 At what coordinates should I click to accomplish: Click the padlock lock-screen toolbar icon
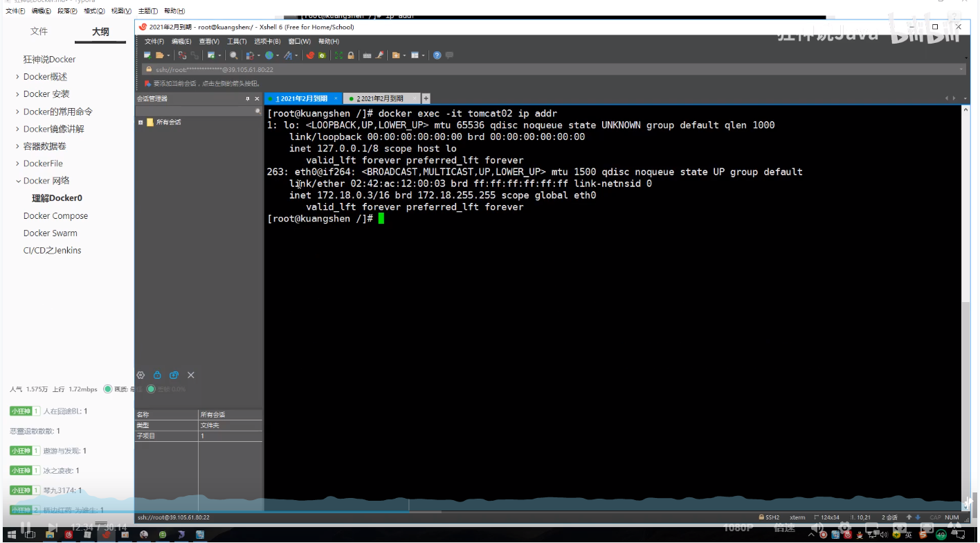tap(351, 55)
